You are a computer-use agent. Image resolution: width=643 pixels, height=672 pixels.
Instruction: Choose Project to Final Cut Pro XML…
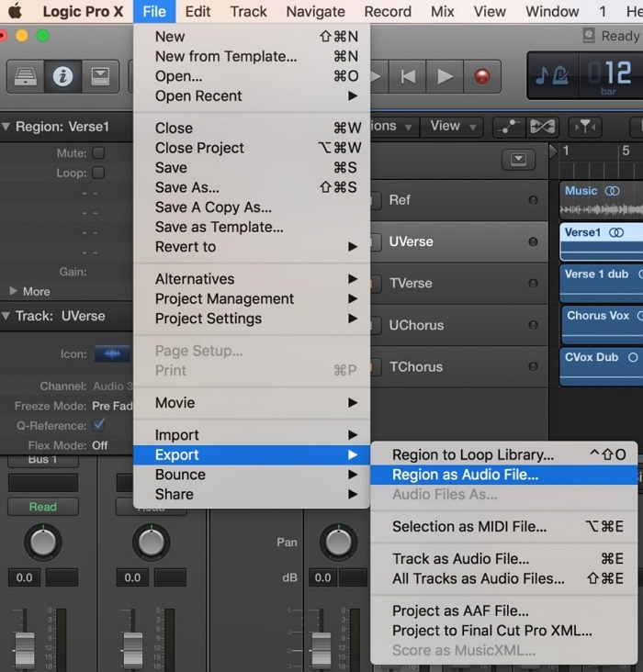coord(503,630)
